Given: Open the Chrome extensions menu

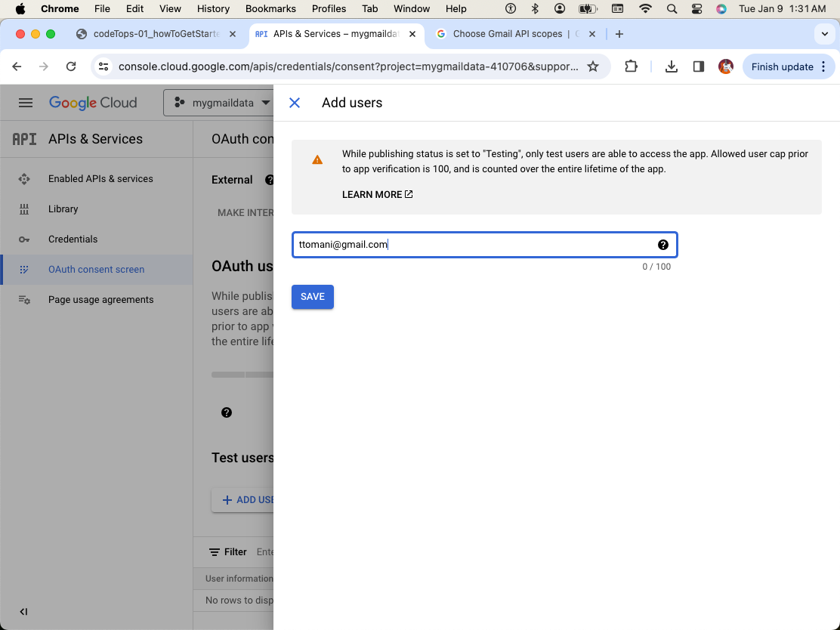Looking at the screenshot, I should [x=631, y=66].
